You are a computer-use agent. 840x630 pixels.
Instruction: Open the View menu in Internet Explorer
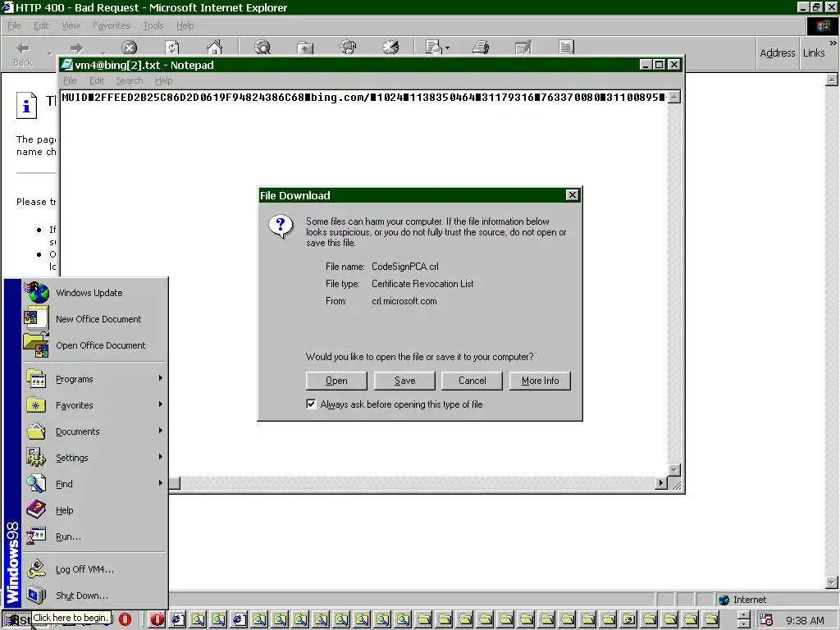(x=71, y=25)
